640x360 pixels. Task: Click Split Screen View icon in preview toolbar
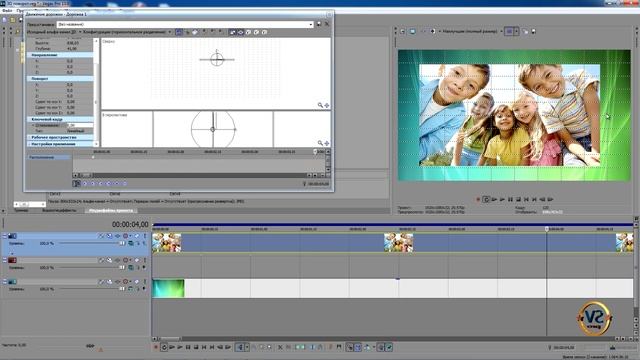click(x=433, y=31)
